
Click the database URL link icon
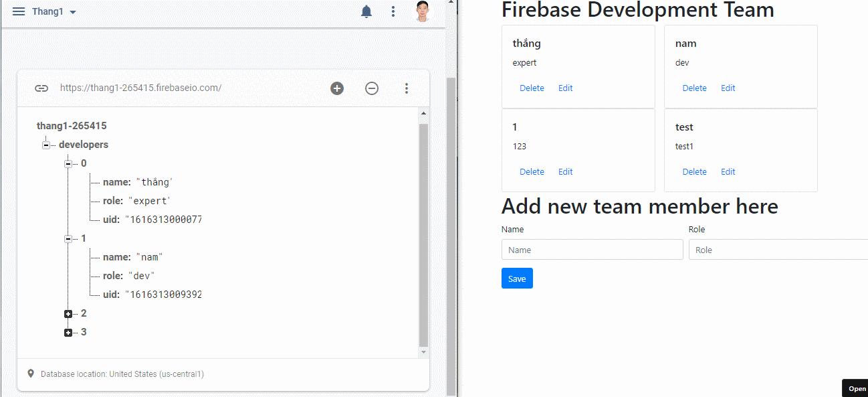tap(41, 88)
